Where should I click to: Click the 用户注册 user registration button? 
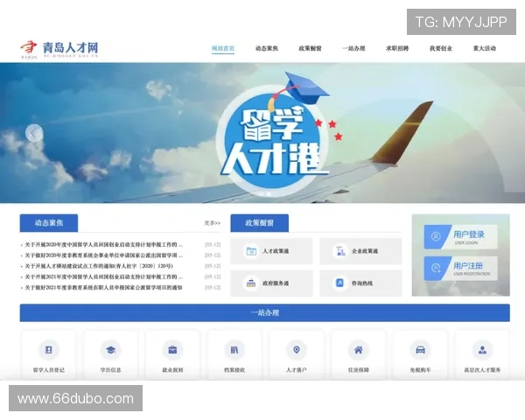click(x=461, y=269)
